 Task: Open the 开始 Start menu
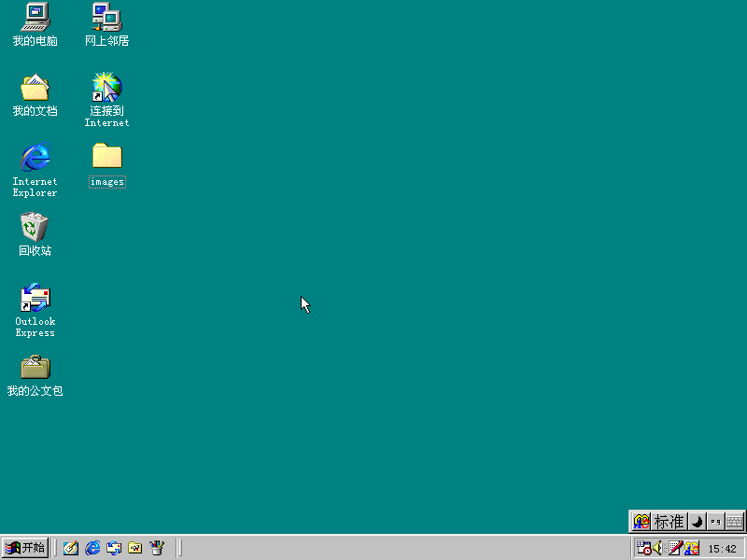coord(25,548)
